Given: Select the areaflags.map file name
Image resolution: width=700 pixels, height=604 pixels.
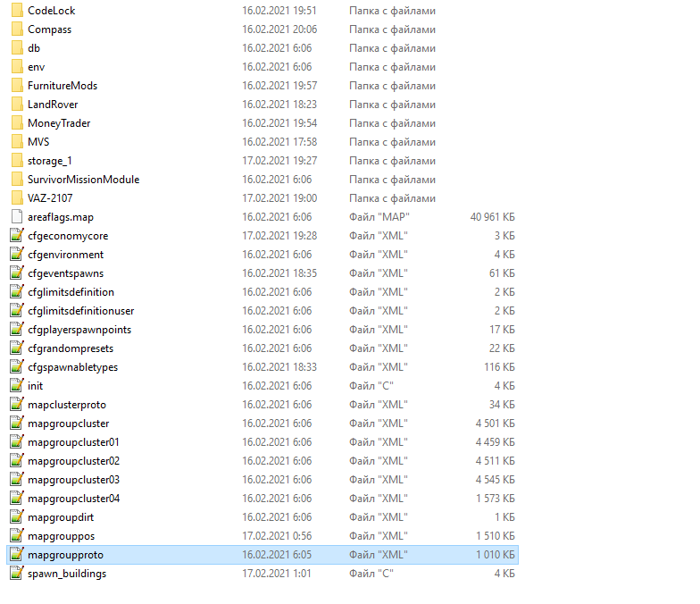Looking at the screenshot, I should point(61,217).
